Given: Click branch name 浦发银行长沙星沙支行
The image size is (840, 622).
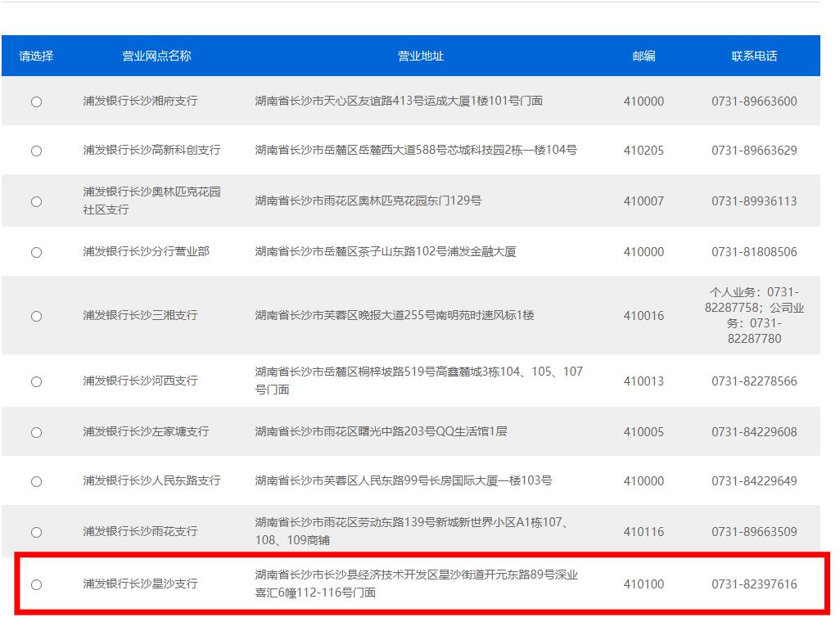Looking at the screenshot, I should click(x=140, y=584).
